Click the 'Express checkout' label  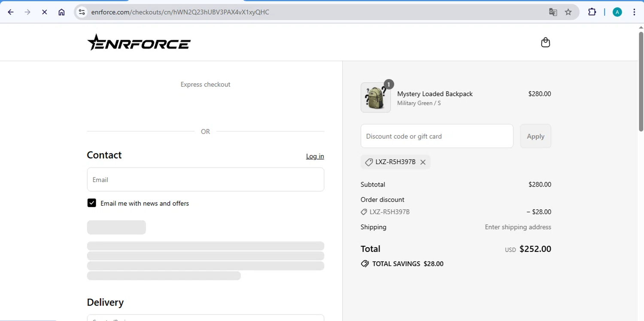coord(205,84)
